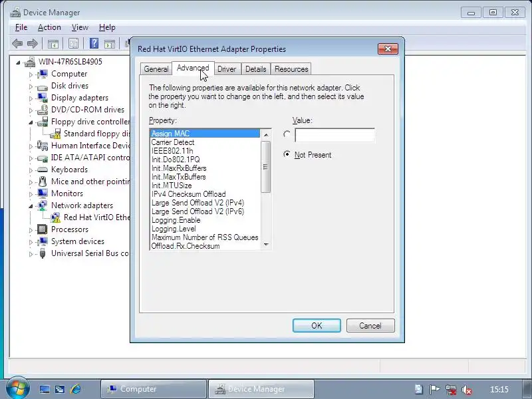Image resolution: width=532 pixels, height=399 pixels.
Task: Select Carrier Detect in Property list
Action: point(205,142)
